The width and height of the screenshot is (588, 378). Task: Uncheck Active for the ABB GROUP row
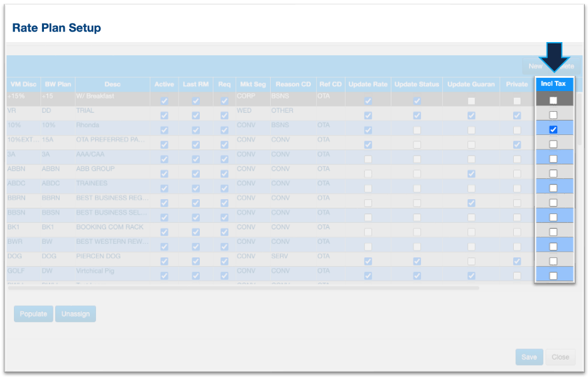pyautogui.click(x=164, y=174)
